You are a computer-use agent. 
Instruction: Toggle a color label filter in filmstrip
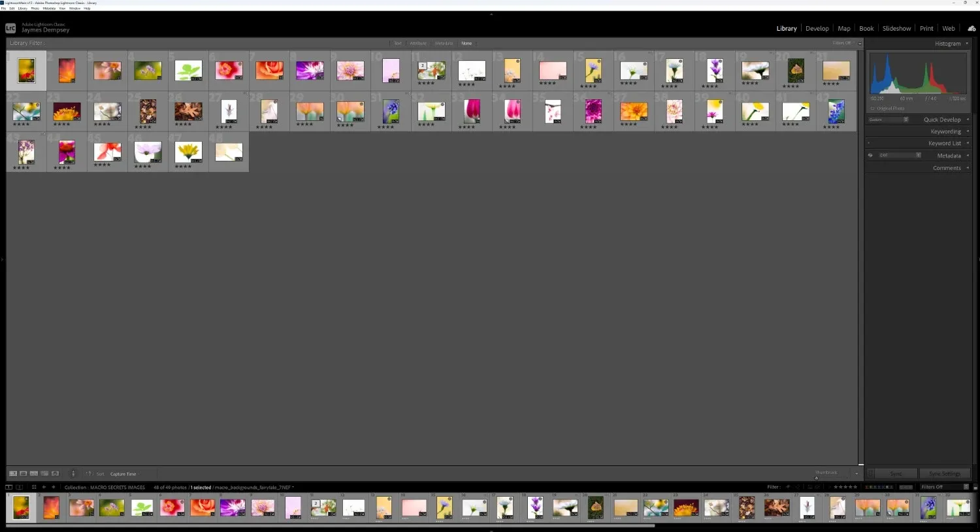[x=867, y=487]
